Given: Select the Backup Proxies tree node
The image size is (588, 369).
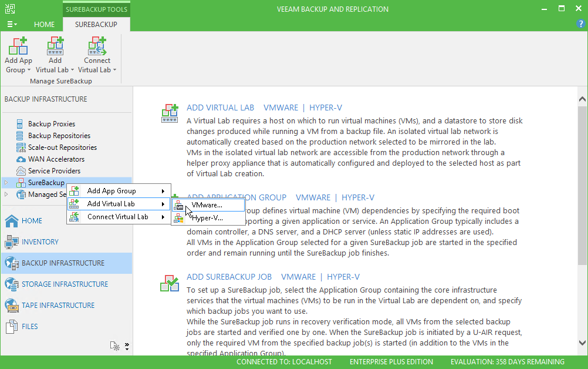Looking at the screenshot, I should point(51,124).
